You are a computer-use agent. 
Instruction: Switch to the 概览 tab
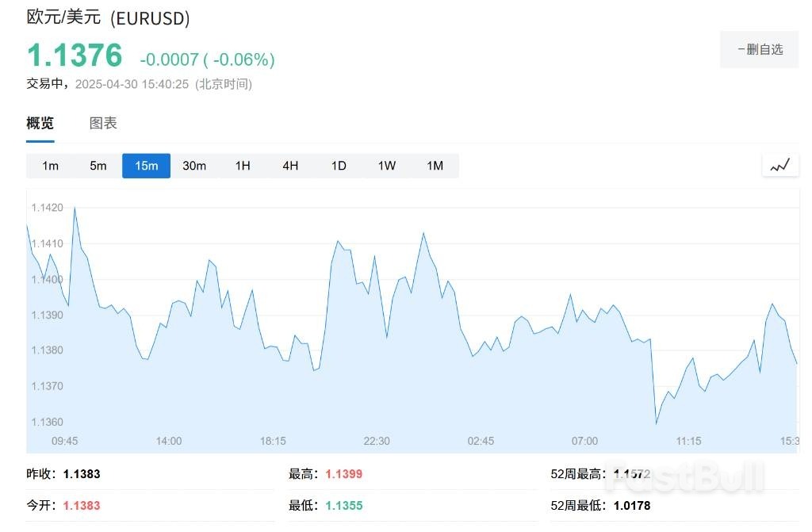coord(40,124)
